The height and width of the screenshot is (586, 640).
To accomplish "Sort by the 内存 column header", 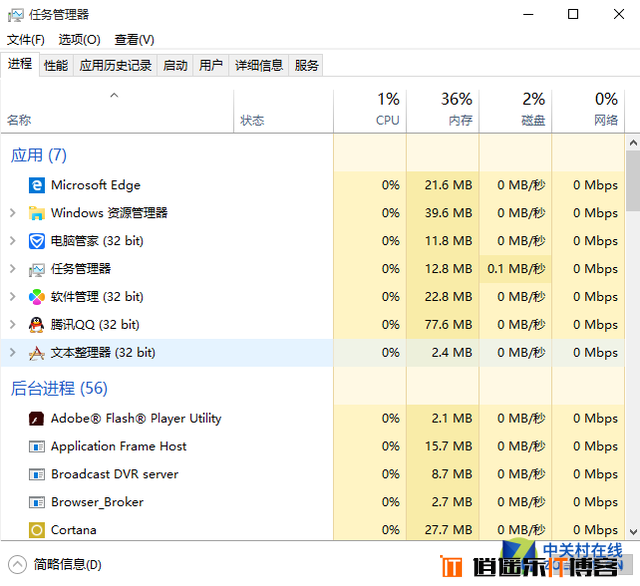I will coord(442,111).
